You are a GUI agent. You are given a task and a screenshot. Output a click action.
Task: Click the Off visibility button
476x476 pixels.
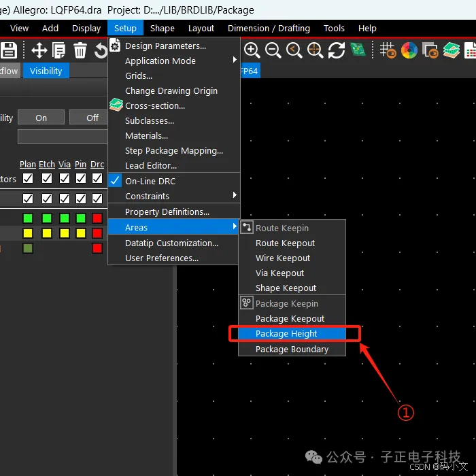[88, 118]
